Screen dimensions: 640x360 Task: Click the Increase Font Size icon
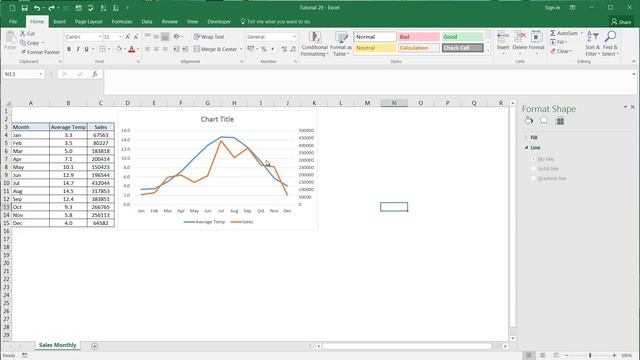(127, 37)
